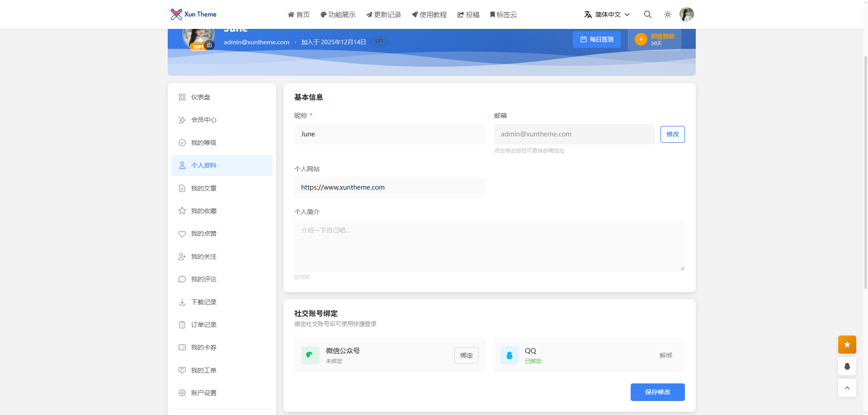The image size is (868, 415).
Task: Open 功能展示 in the top navigation
Action: pos(338,14)
